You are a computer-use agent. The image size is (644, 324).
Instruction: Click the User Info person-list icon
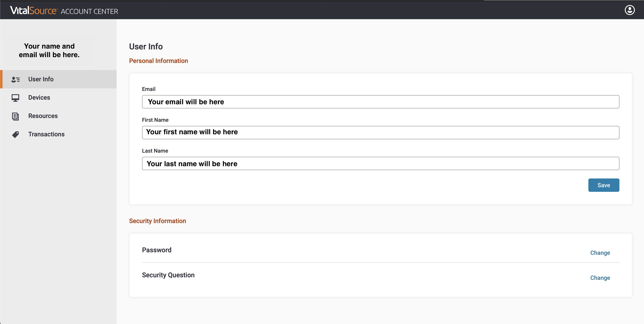(x=15, y=79)
